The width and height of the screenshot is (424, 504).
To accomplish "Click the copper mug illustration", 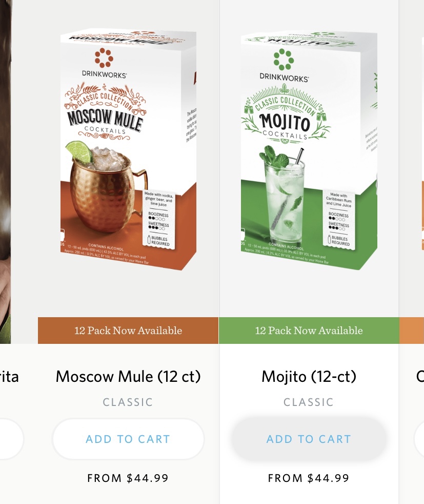I will [106, 186].
